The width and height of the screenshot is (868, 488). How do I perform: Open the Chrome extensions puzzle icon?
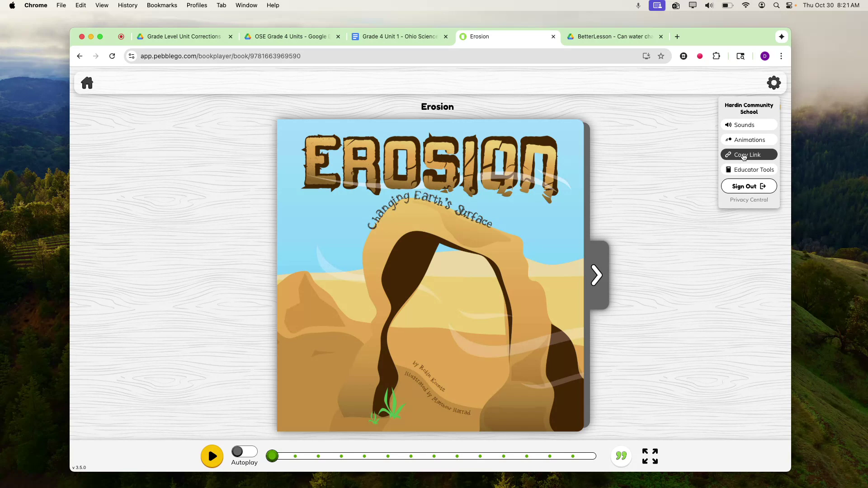(717, 56)
